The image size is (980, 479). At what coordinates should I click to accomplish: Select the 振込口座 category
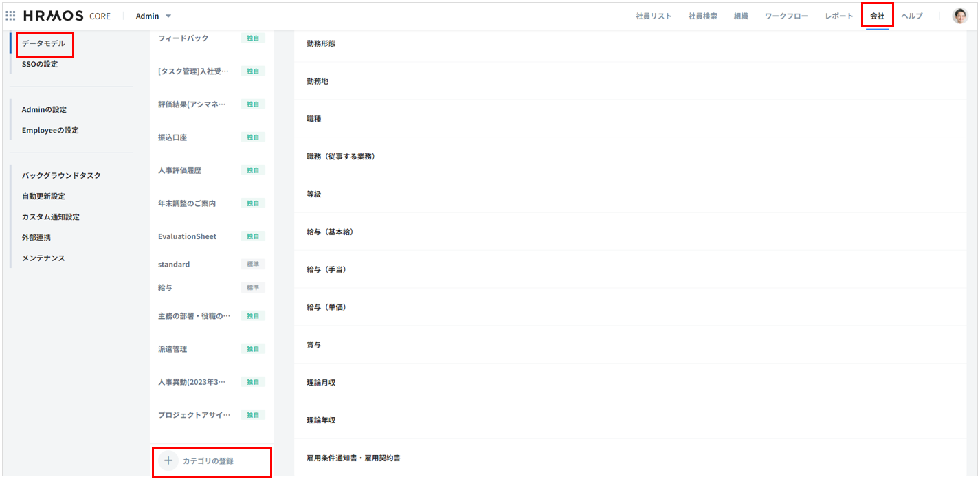[x=172, y=137]
